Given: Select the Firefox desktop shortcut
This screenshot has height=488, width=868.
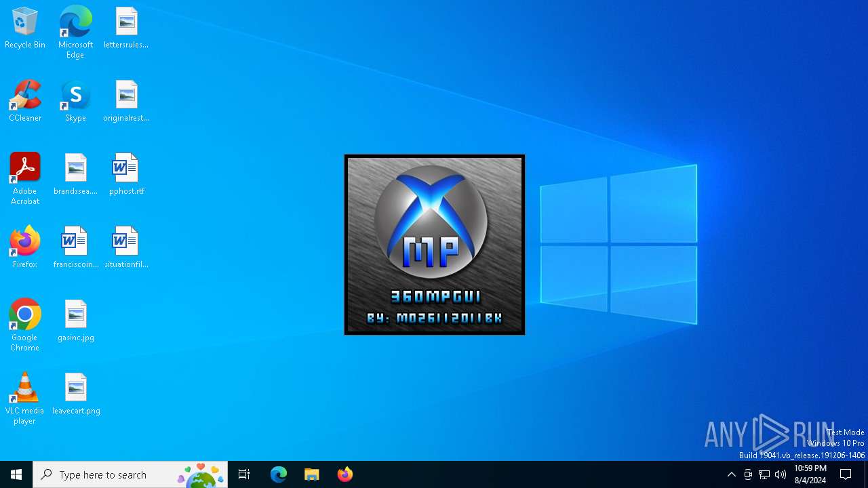Looking at the screenshot, I should tap(25, 248).
